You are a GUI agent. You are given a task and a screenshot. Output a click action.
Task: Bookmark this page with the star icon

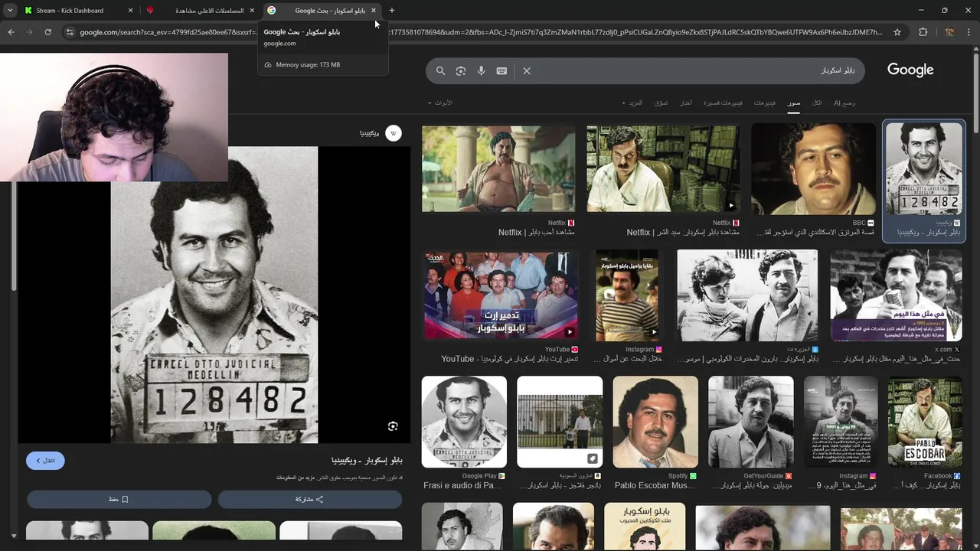pyautogui.click(x=897, y=32)
